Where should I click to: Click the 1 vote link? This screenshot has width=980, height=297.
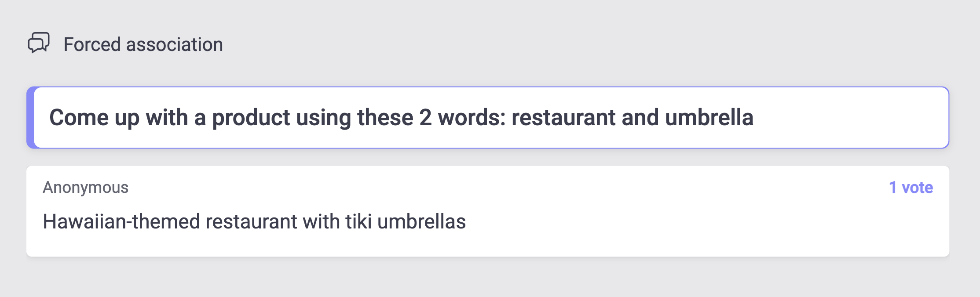[911, 188]
